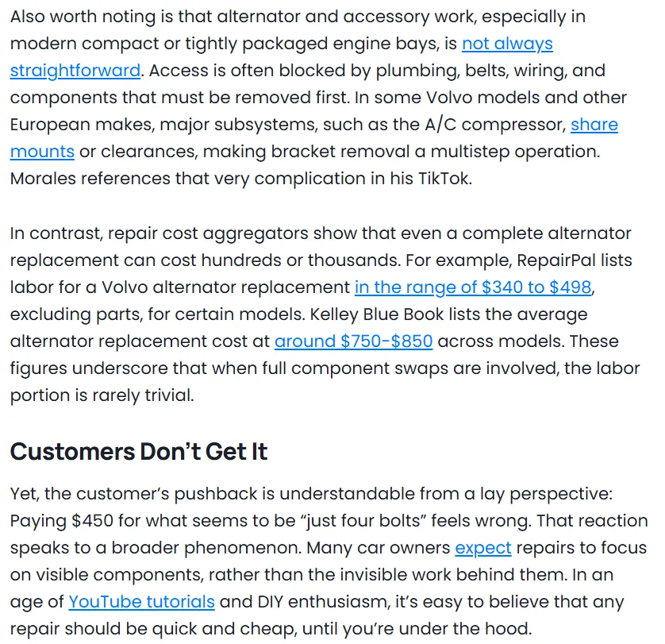Click the 'Customers Don't Get It' heading

(139, 451)
